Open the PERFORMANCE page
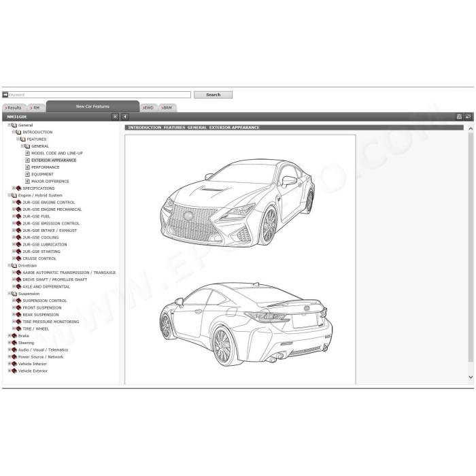Viewport: 476px width, 476px height. 46,167
